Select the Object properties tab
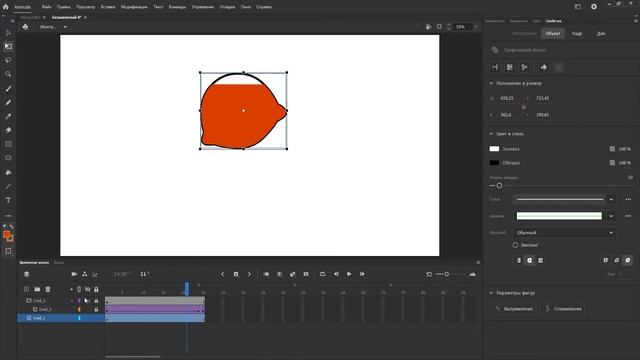Screen dimensions: 640x360 pos(553,33)
